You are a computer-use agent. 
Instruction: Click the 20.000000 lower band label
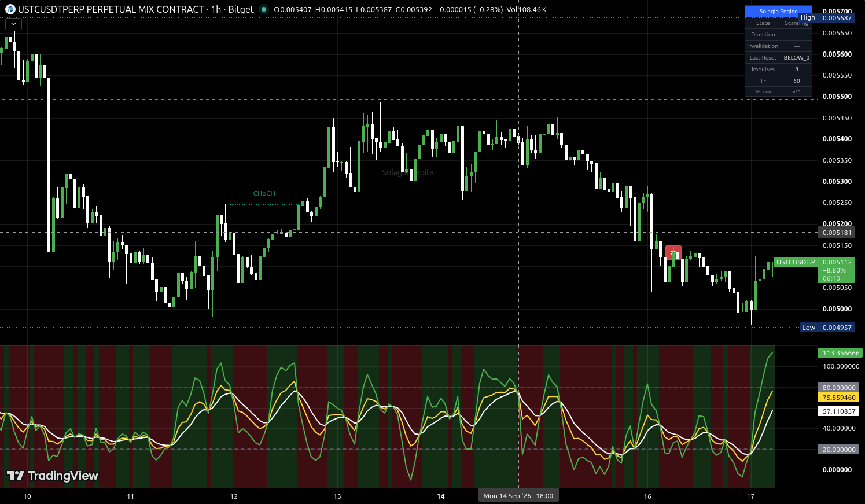click(839, 450)
